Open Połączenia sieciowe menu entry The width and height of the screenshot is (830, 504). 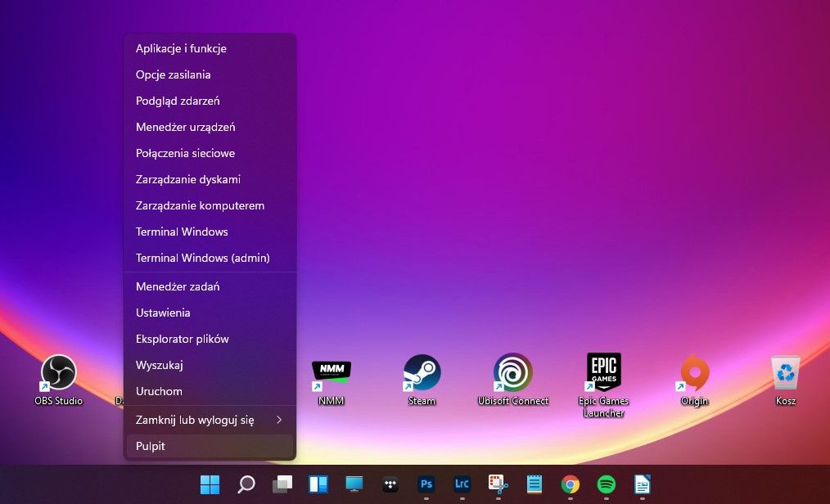pos(210,153)
